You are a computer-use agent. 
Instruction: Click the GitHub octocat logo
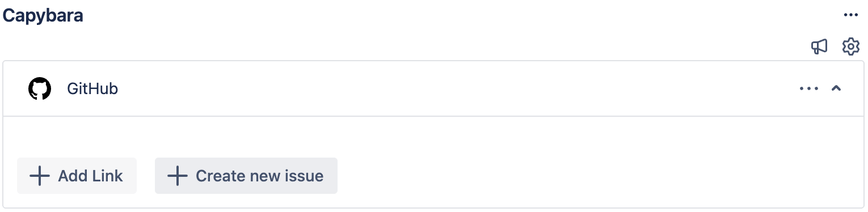click(40, 89)
